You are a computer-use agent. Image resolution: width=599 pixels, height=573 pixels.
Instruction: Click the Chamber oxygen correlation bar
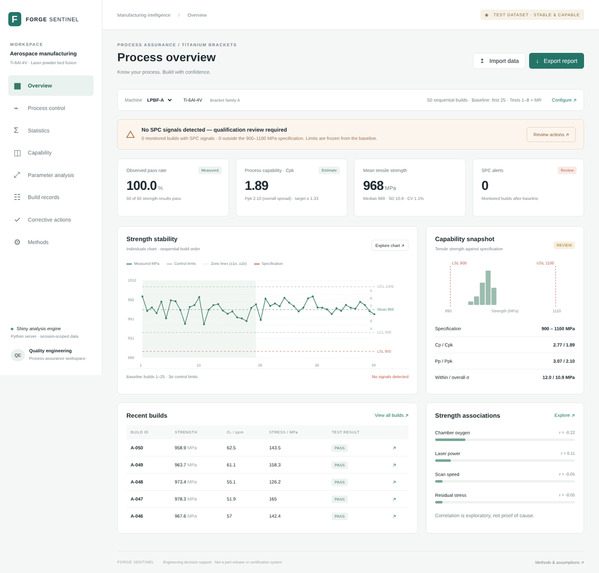505,440
